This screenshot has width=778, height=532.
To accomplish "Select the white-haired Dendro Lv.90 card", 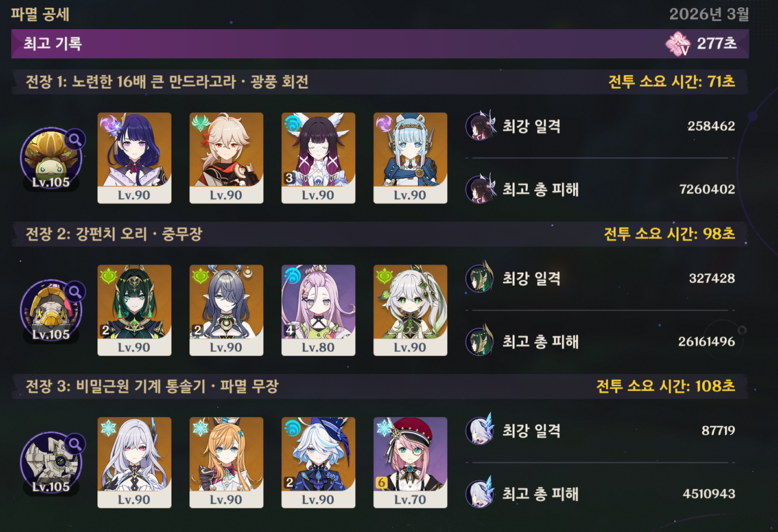I will pyautogui.click(x=410, y=310).
